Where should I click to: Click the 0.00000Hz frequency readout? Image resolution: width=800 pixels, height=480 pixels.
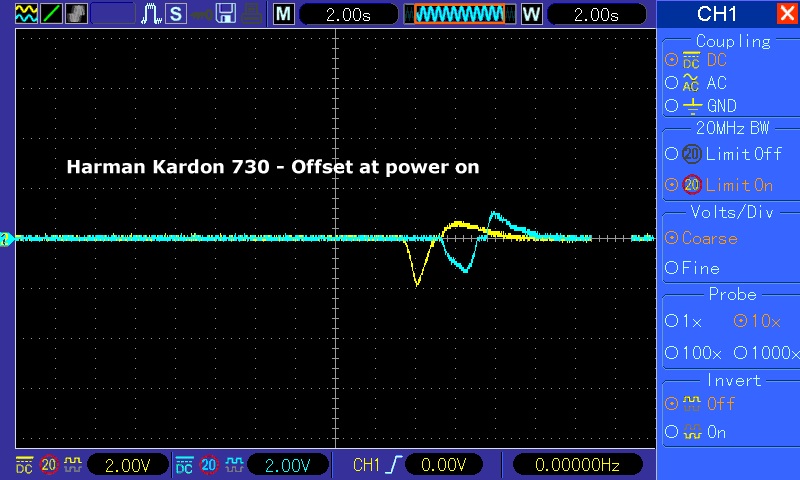click(577, 465)
